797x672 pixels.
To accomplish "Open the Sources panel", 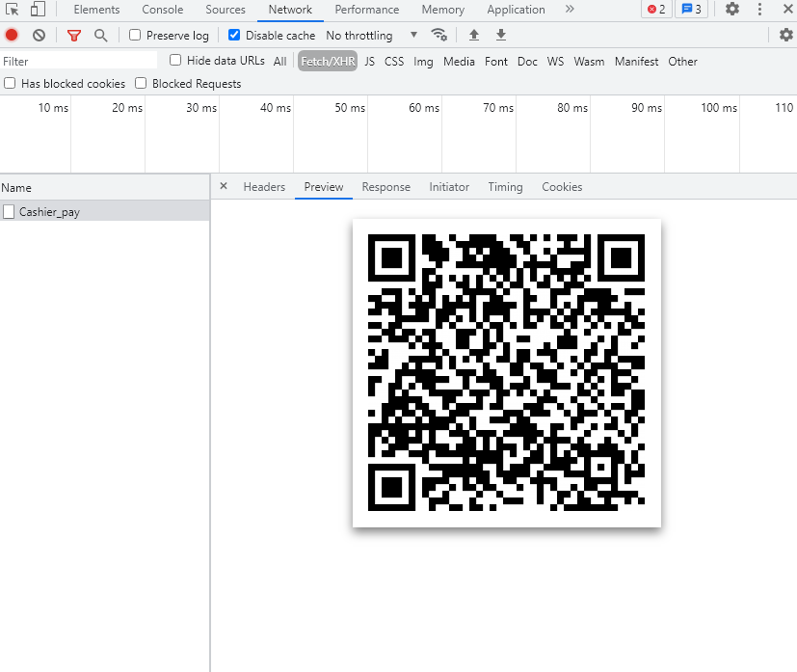I will (226, 9).
